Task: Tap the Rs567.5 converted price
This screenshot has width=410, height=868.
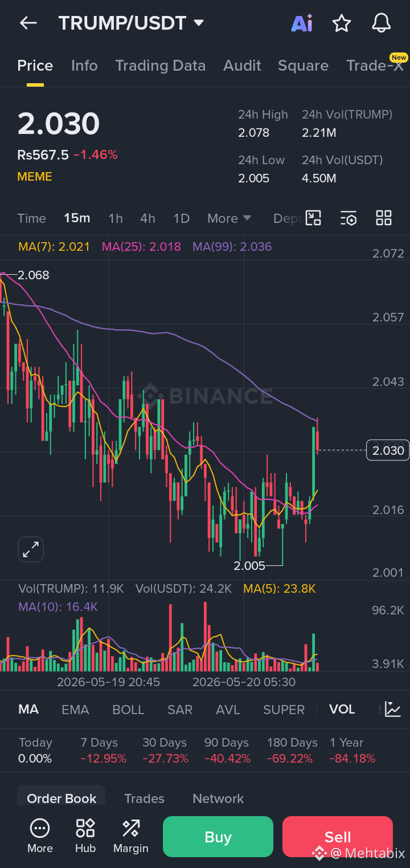Action: [x=43, y=155]
